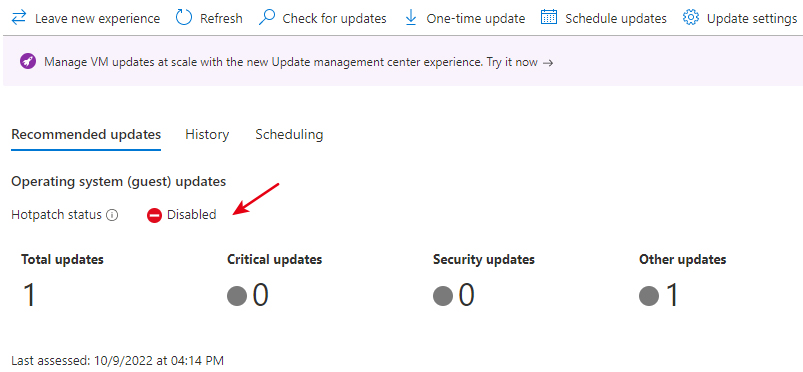Image resolution: width=803 pixels, height=372 pixels.
Task: Click the Other updates count
Action: click(x=672, y=296)
